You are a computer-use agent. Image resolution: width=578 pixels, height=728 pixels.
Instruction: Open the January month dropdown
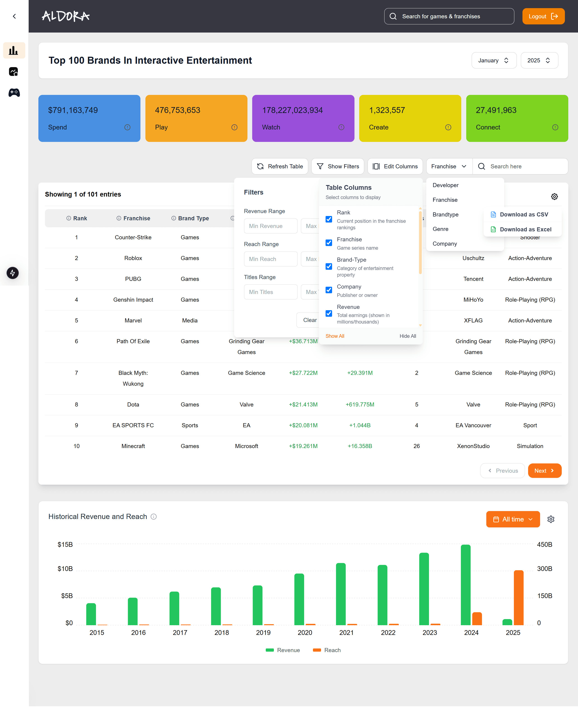(494, 60)
